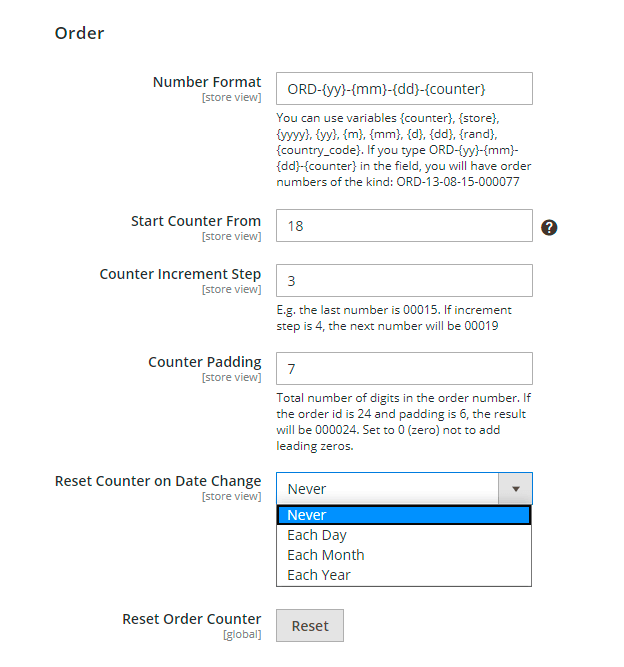The height and width of the screenshot is (667, 624).
Task: Click the Reset Order Counter label
Action: tap(192, 619)
